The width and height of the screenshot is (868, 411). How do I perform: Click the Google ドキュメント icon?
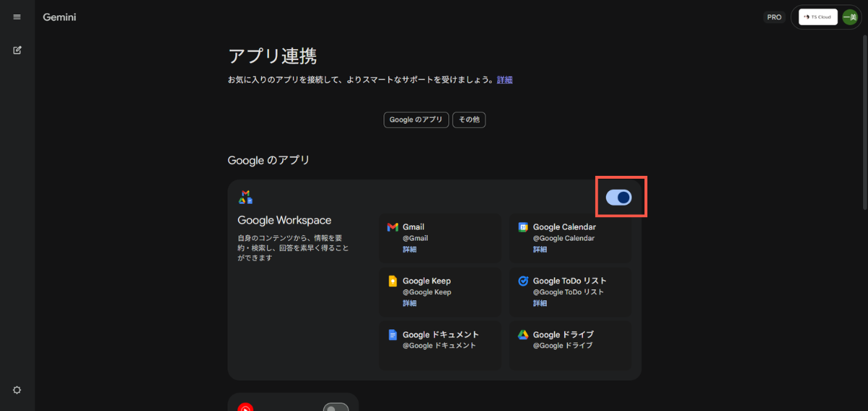click(x=393, y=335)
